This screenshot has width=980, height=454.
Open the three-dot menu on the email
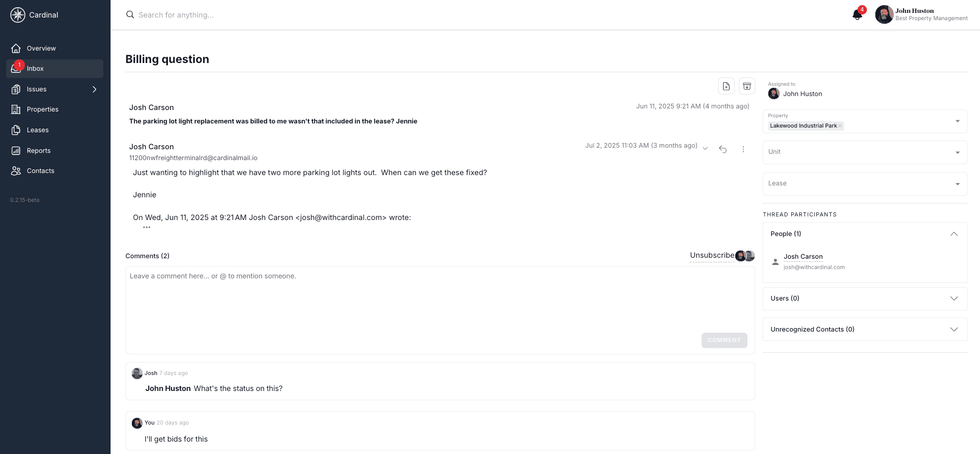743,149
